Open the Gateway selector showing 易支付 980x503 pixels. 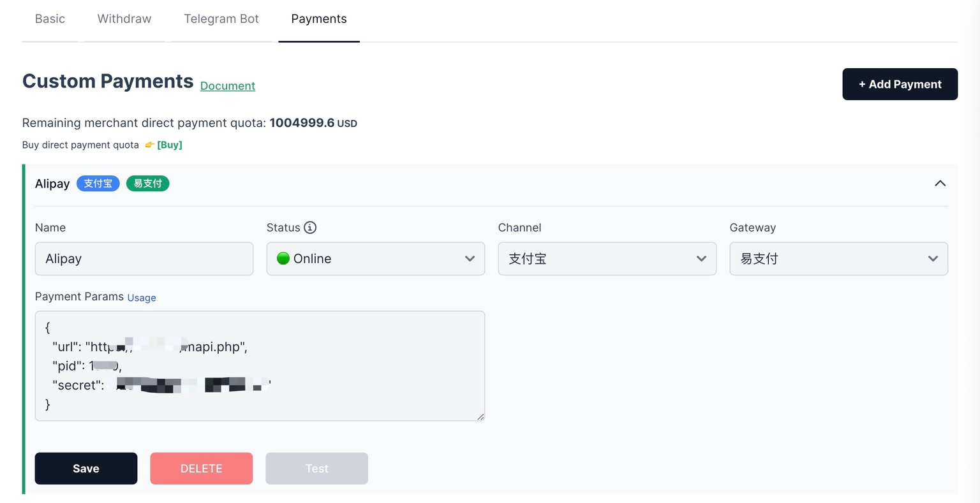(x=838, y=258)
